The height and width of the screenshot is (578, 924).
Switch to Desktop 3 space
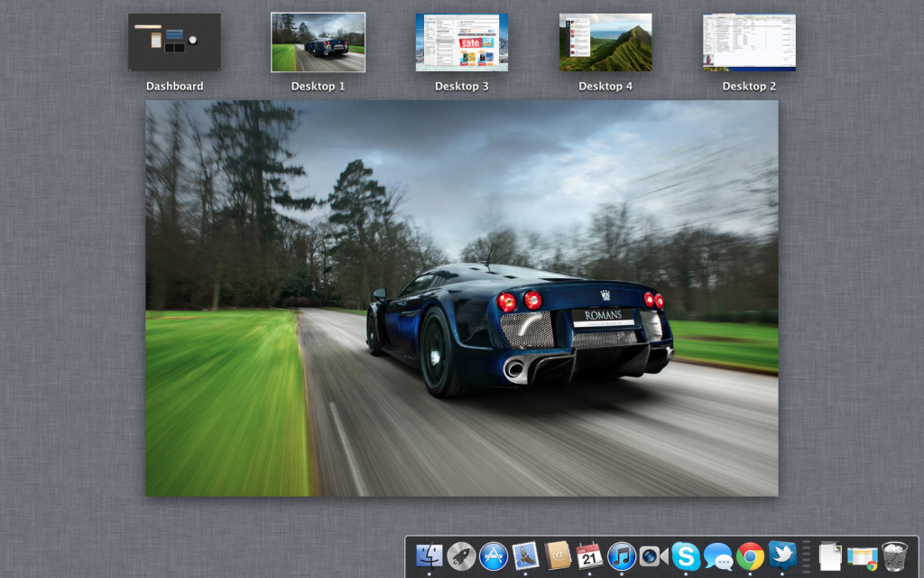tap(462, 42)
